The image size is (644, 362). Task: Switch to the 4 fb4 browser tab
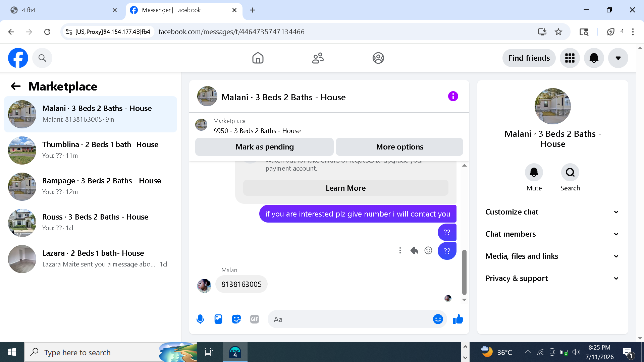coord(64,10)
